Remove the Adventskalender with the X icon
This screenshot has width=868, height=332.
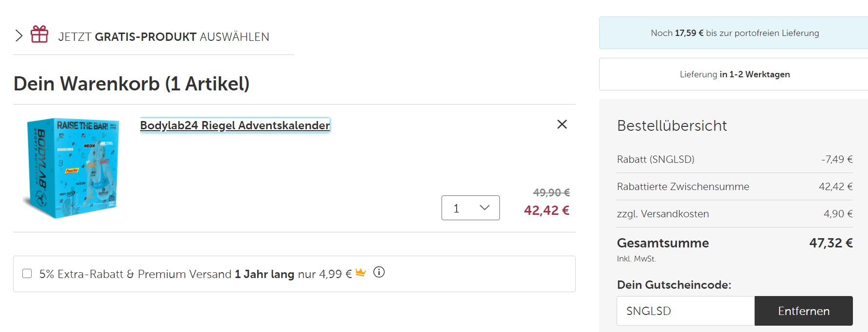point(562,124)
